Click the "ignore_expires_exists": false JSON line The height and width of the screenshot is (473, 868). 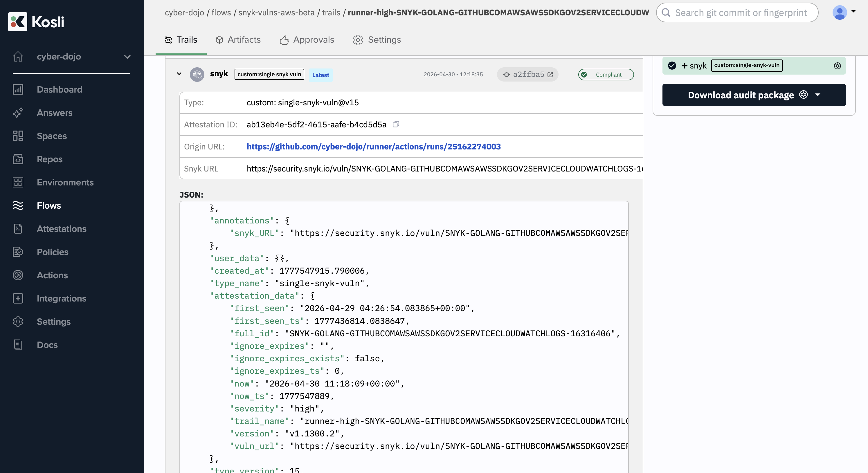(307, 358)
